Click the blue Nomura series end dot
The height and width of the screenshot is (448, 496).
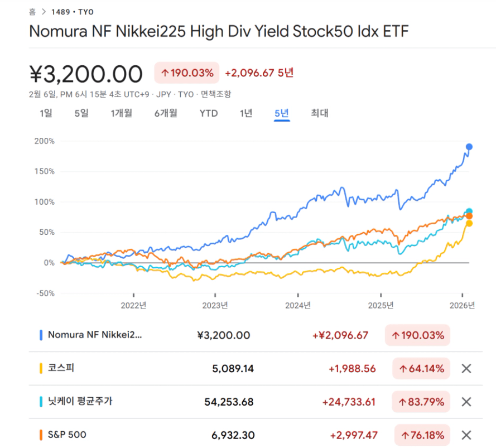pyautogui.click(x=469, y=147)
